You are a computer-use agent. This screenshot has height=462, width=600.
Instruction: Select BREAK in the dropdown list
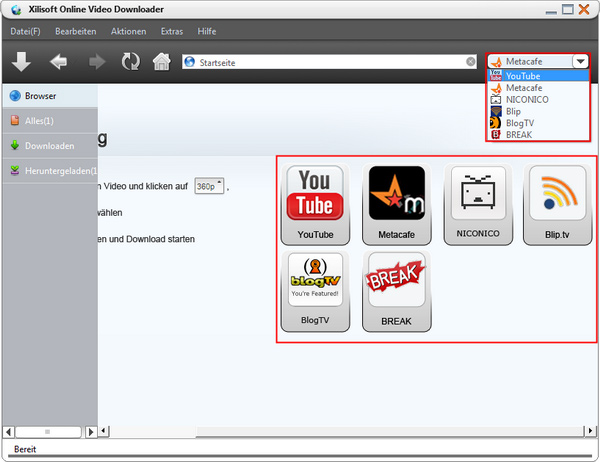(x=538, y=135)
